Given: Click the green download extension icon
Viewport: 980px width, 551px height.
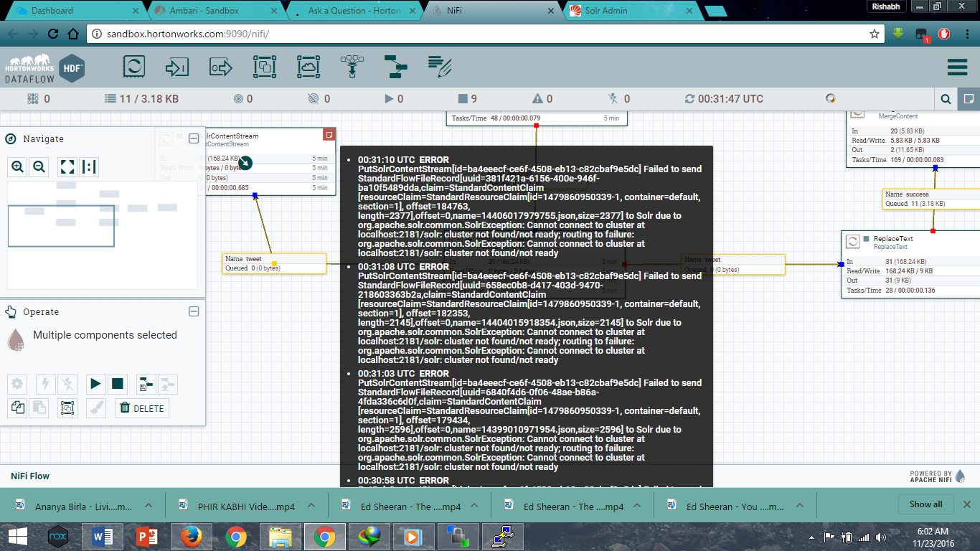Looking at the screenshot, I should 898,34.
